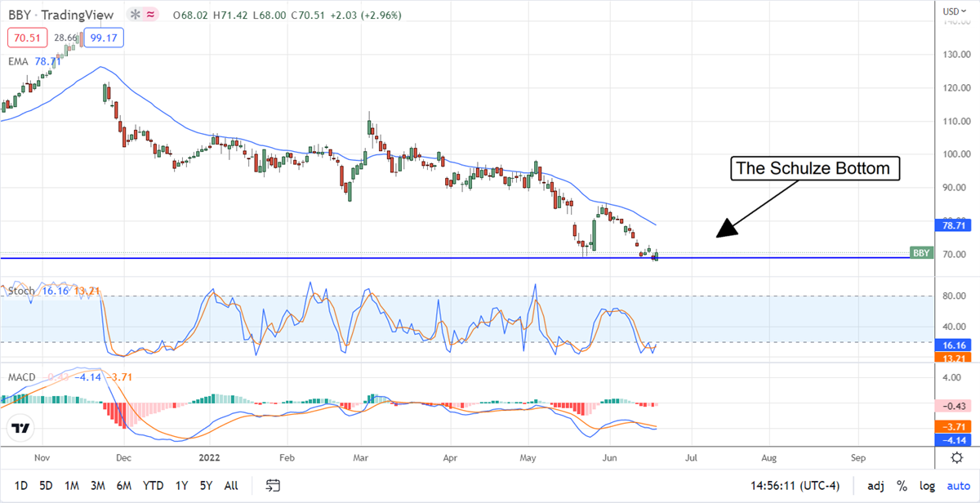The height and width of the screenshot is (503, 980).
Task: Click the red 70.51 sell price button
Action: pos(27,38)
